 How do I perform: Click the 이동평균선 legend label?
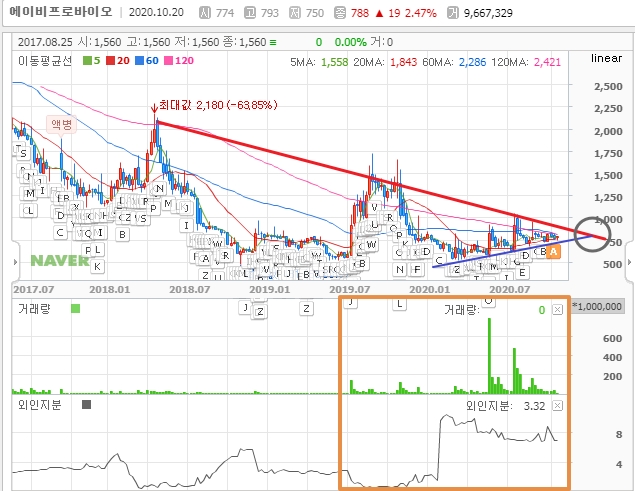click(45, 61)
